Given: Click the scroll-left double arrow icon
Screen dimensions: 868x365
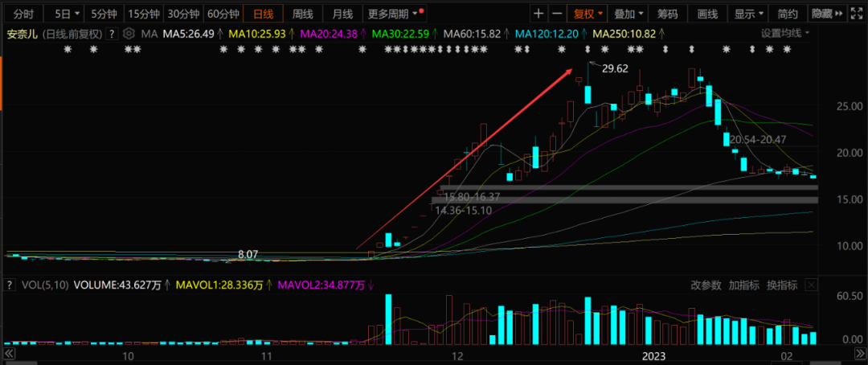Looking at the screenshot, I should click(8, 354).
